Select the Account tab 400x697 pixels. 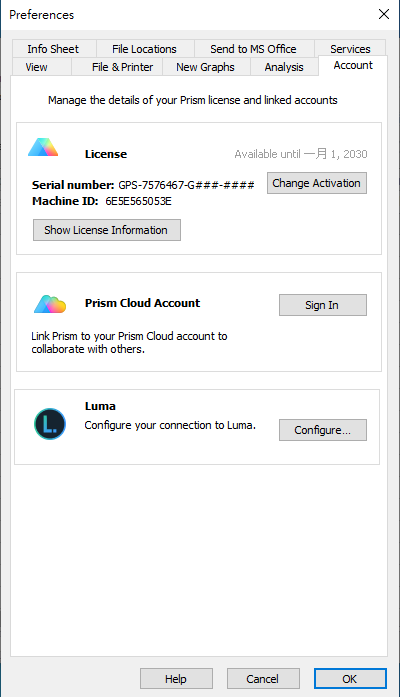coord(353,65)
